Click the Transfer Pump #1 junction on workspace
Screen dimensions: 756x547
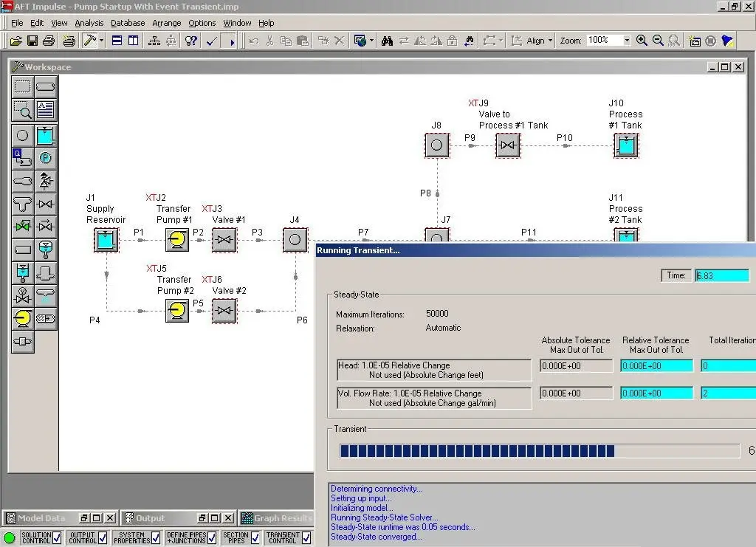coord(177,239)
